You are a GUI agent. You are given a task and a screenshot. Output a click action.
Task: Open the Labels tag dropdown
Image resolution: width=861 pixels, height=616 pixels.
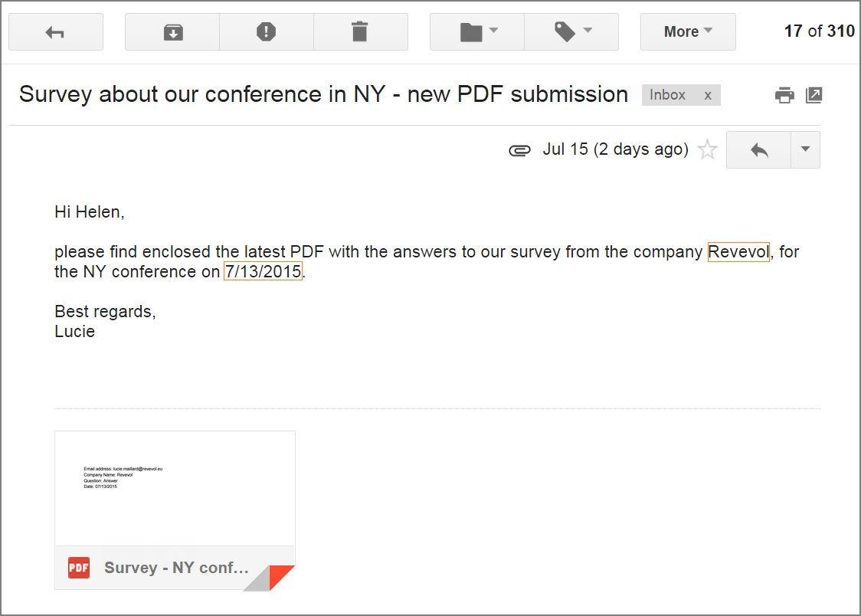pyautogui.click(x=571, y=32)
